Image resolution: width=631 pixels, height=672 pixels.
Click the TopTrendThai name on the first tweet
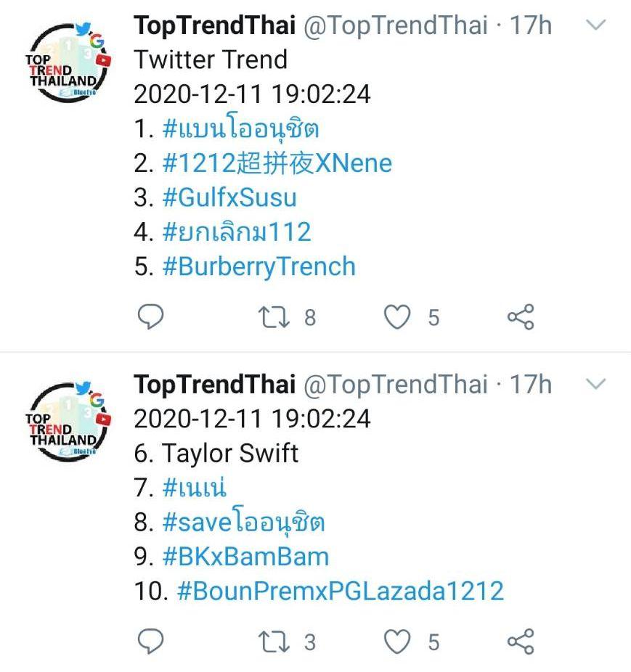coord(214,26)
